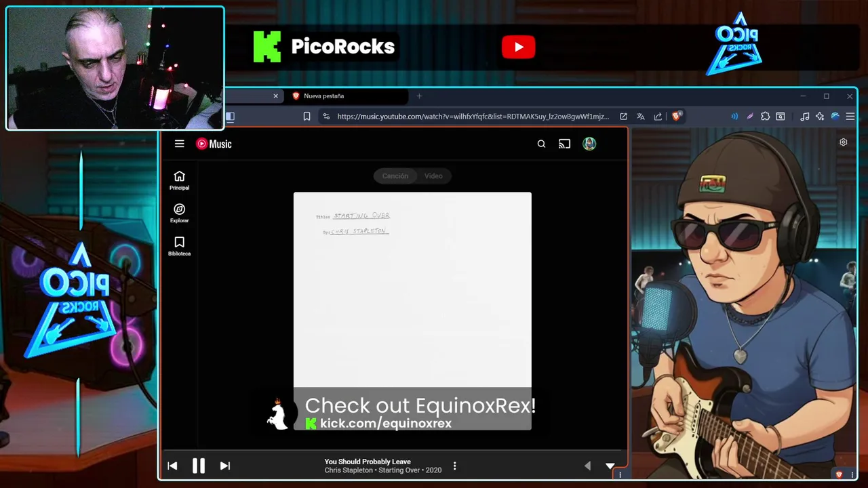Image resolution: width=868 pixels, height=488 pixels.
Task: Click the music.youtube.com address bar
Action: (x=473, y=117)
